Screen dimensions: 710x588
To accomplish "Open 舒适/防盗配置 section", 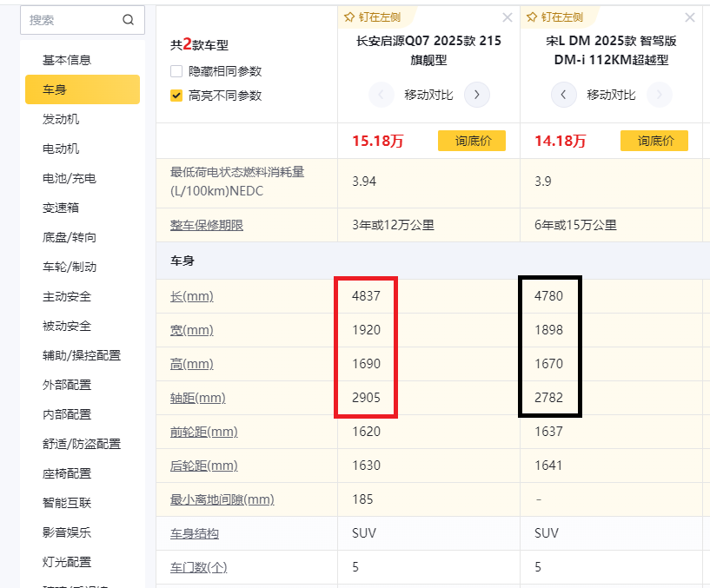I will pyautogui.click(x=82, y=444).
